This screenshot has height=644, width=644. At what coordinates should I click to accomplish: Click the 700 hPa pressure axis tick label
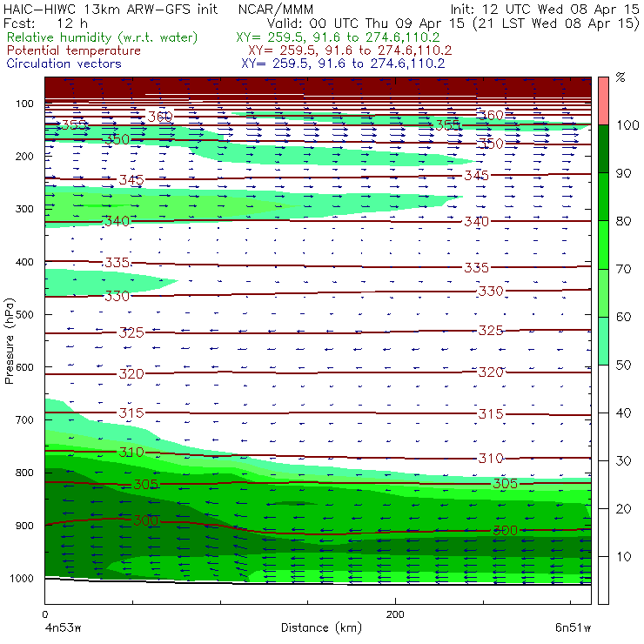point(24,420)
